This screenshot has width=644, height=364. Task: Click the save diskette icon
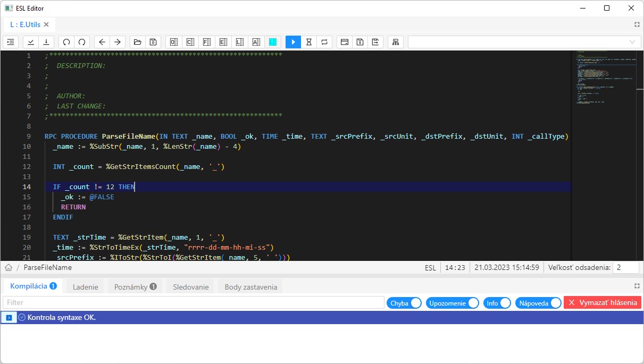(x=153, y=42)
